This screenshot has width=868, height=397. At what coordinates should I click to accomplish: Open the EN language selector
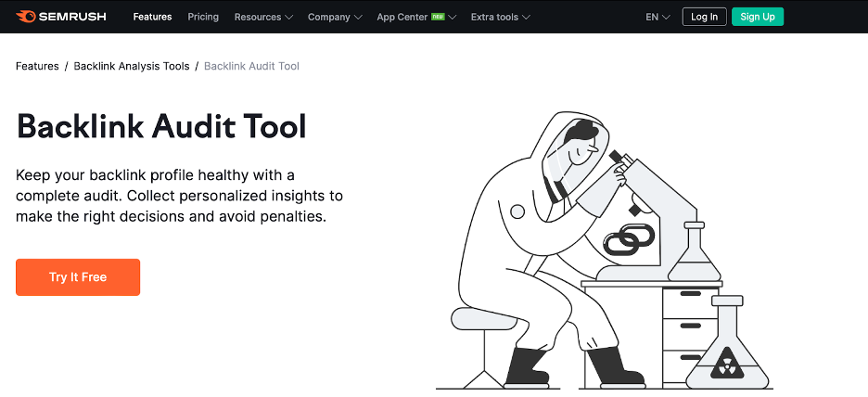657,17
